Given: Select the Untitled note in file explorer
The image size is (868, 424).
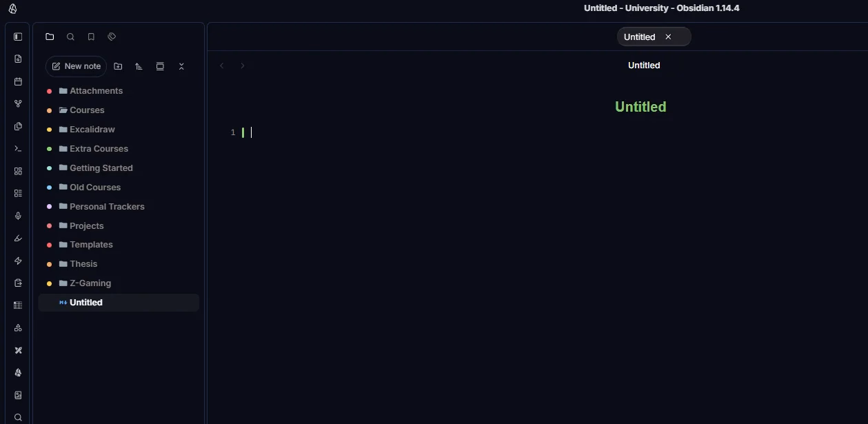Looking at the screenshot, I should pos(119,303).
